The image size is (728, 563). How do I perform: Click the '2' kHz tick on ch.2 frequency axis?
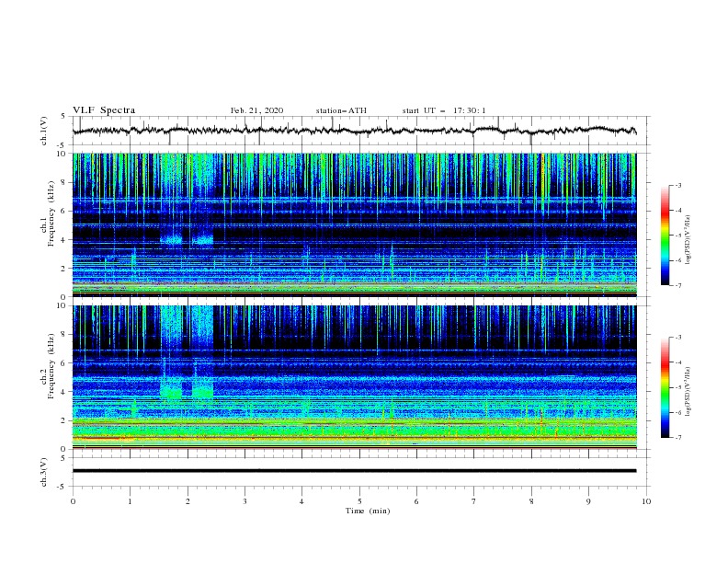(64, 420)
